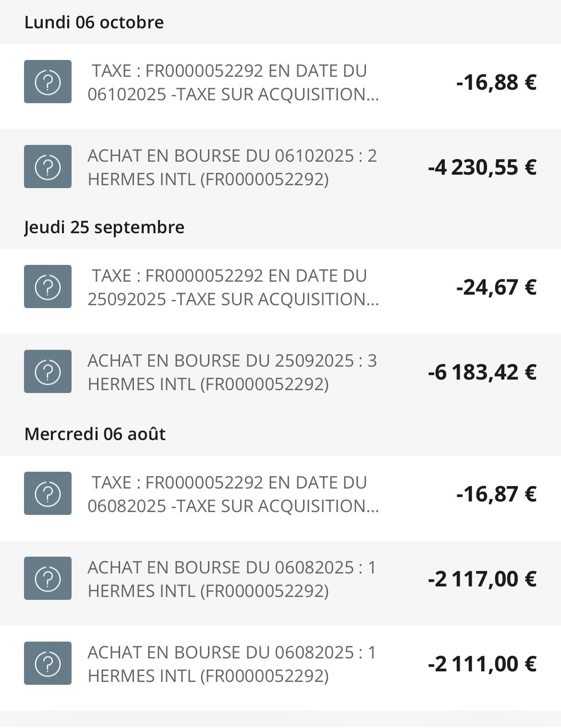
Task: Click the icon beside the -16,87 € tax entry
Action: (x=48, y=493)
